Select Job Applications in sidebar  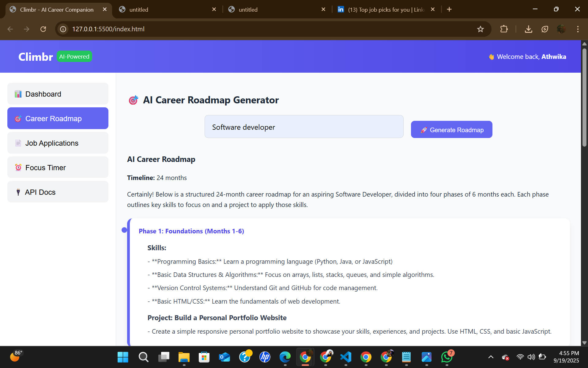58,143
